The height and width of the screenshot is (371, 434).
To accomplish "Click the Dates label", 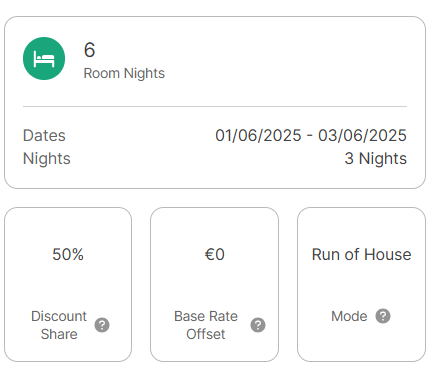I will click(x=44, y=136).
